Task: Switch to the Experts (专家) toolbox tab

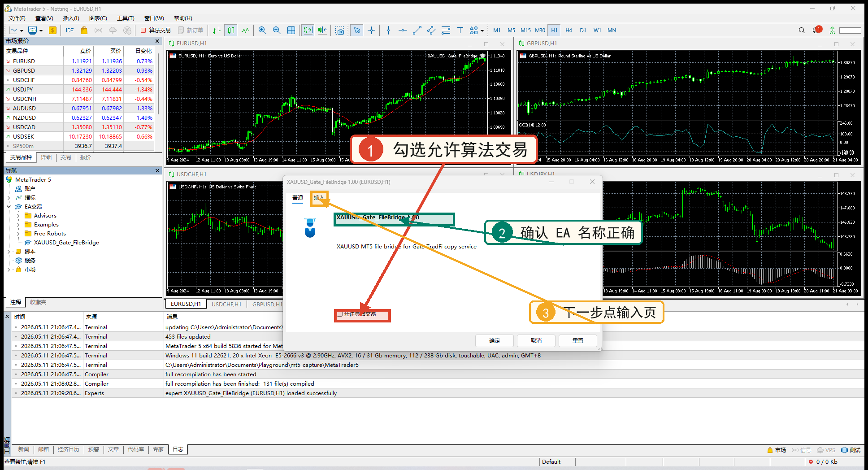Action: [158, 449]
